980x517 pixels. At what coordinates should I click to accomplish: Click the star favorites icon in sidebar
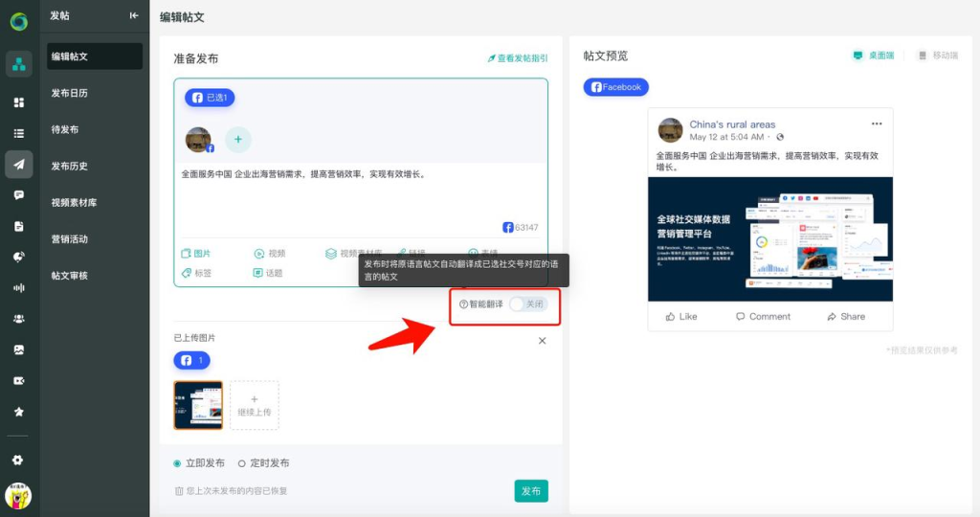[x=18, y=412]
